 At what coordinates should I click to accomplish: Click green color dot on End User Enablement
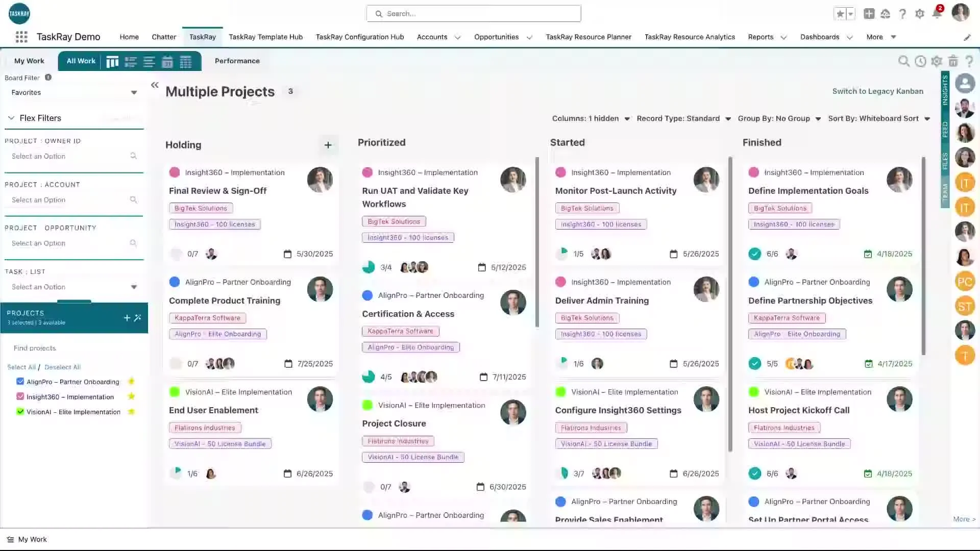175,392
